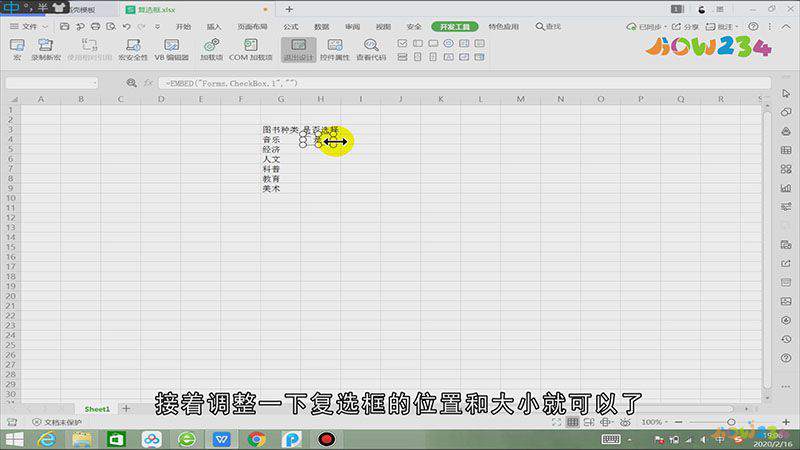The image size is (800, 450).
Task: Click the print icon
Action: pyautogui.click(x=95, y=26)
